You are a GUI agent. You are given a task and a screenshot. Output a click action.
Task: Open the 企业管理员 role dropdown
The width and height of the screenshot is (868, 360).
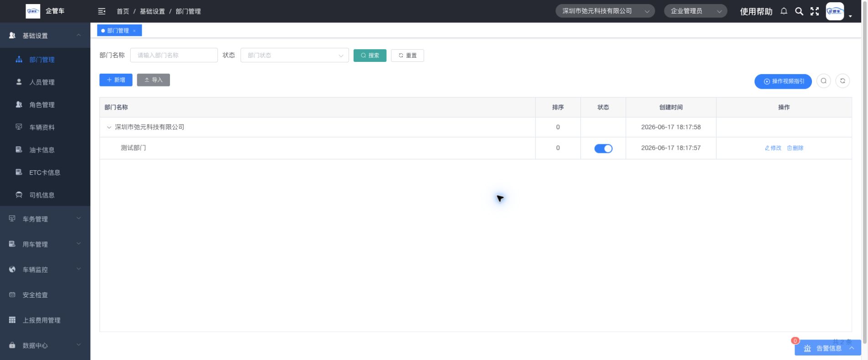click(695, 11)
